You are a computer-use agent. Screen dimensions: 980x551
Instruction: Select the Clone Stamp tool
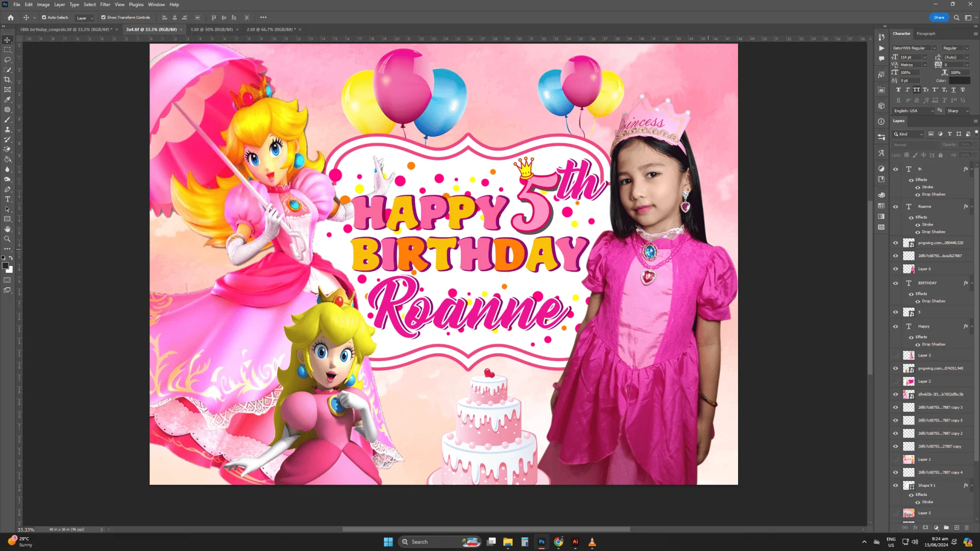click(7, 130)
